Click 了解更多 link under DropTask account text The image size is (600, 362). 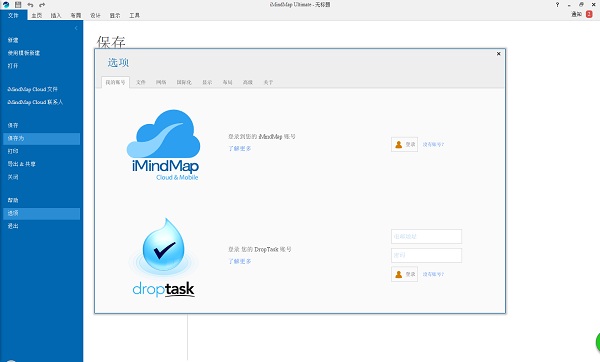[240, 261]
